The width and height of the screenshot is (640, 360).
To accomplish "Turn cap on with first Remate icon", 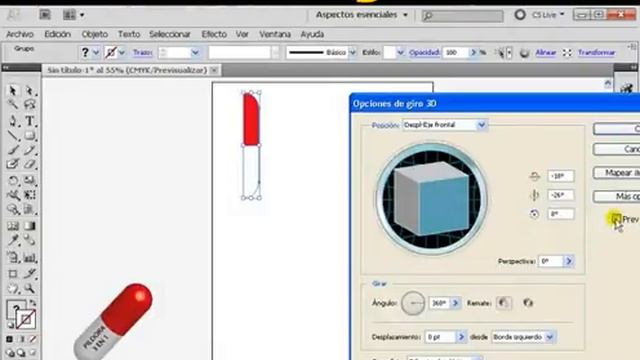I will point(504,303).
